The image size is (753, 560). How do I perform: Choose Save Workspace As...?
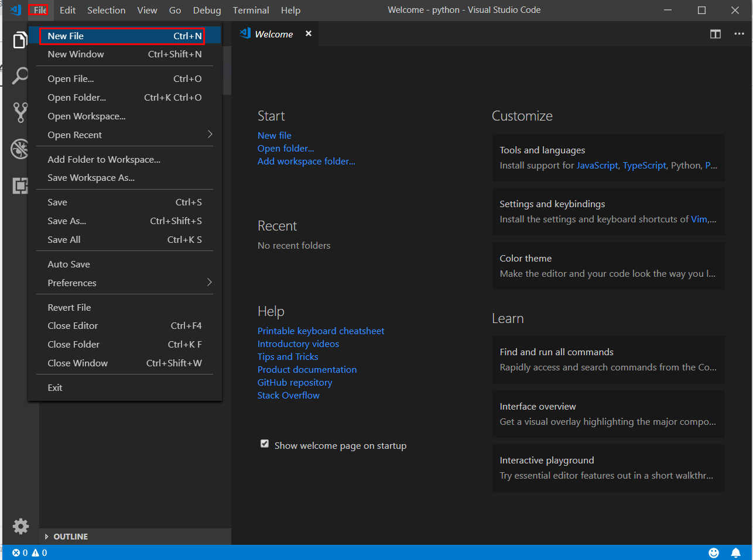[x=125, y=177]
